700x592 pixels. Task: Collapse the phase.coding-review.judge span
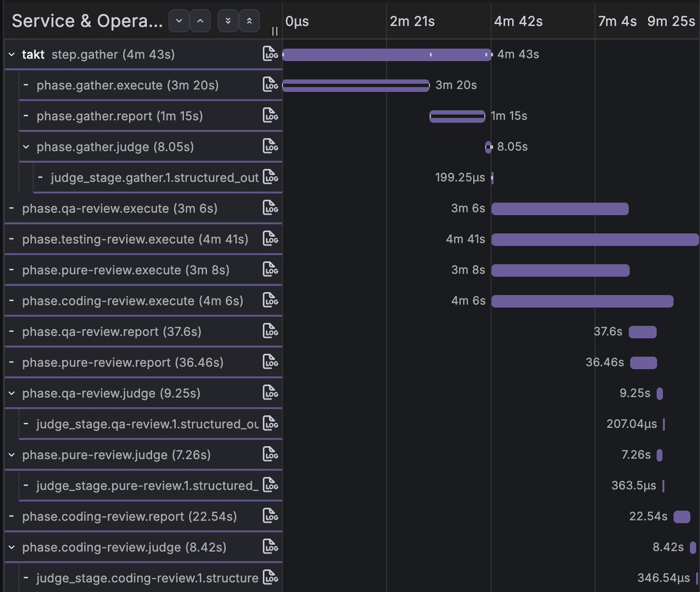[12, 547]
